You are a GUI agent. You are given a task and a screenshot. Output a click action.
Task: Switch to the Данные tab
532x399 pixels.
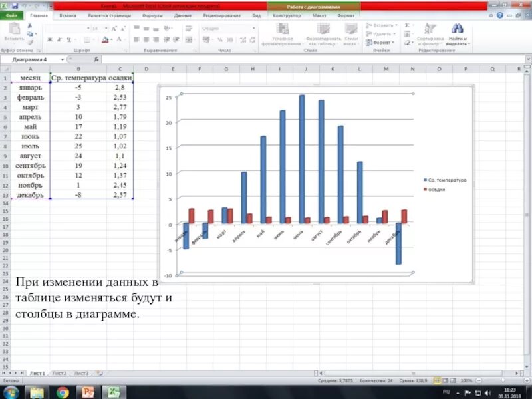pyautogui.click(x=182, y=15)
